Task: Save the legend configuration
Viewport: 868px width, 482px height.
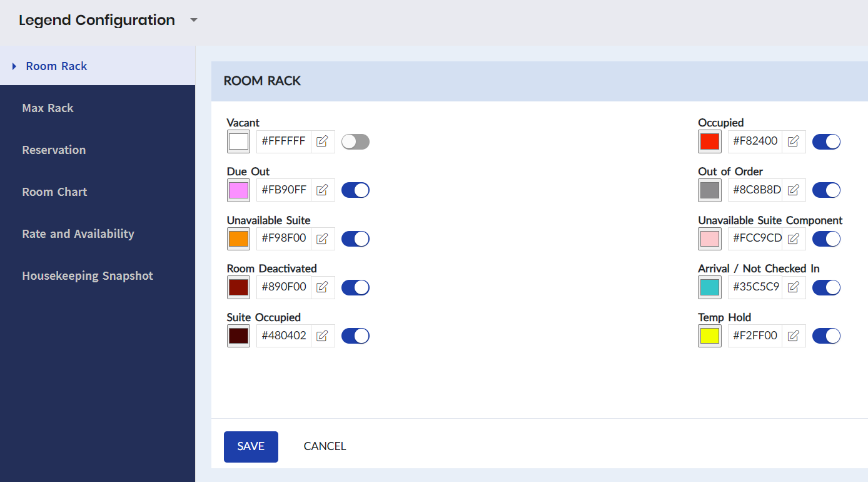Action: tap(251, 446)
